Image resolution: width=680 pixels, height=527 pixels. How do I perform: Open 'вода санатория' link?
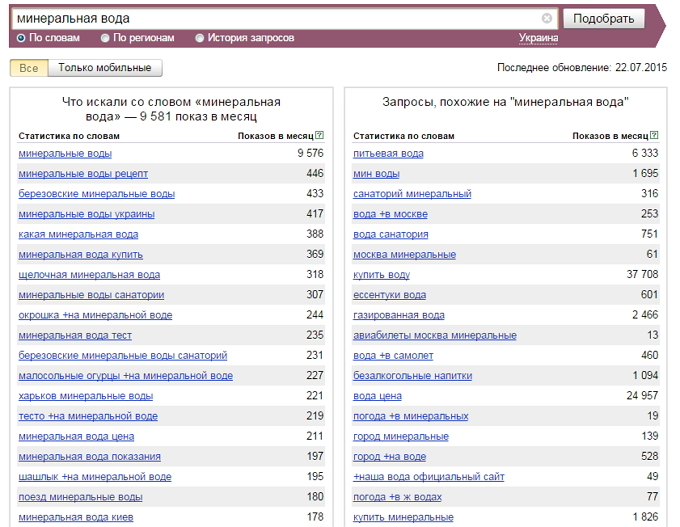[390, 235]
